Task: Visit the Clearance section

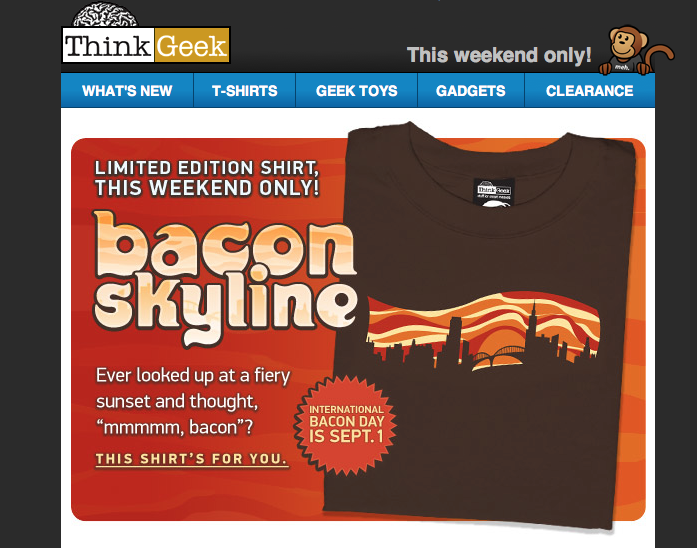Action: [x=589, y=91]
